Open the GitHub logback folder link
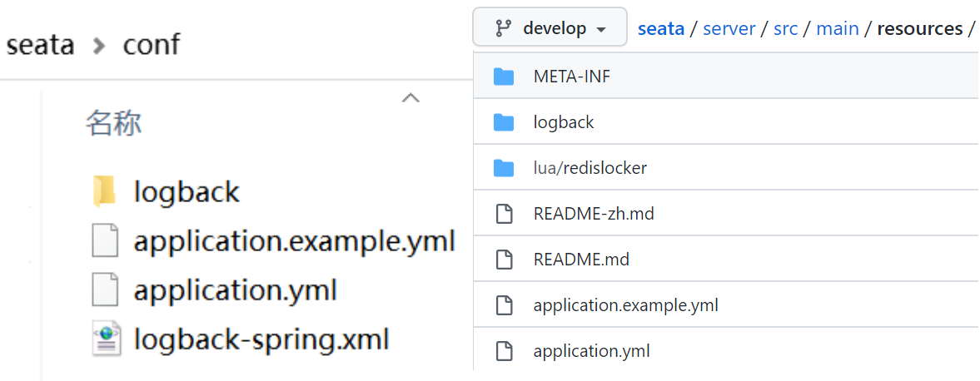The height and width of the screenshot is (381, 980). point(564,122)
